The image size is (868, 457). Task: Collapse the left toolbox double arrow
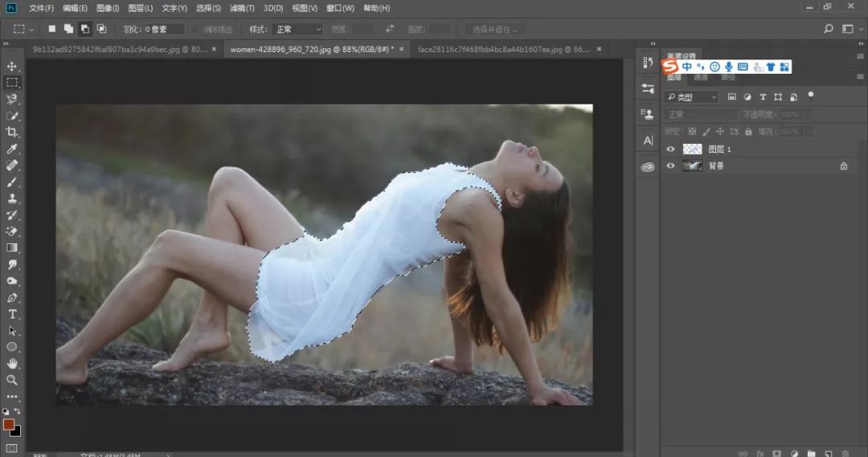(x=6, y=43)
